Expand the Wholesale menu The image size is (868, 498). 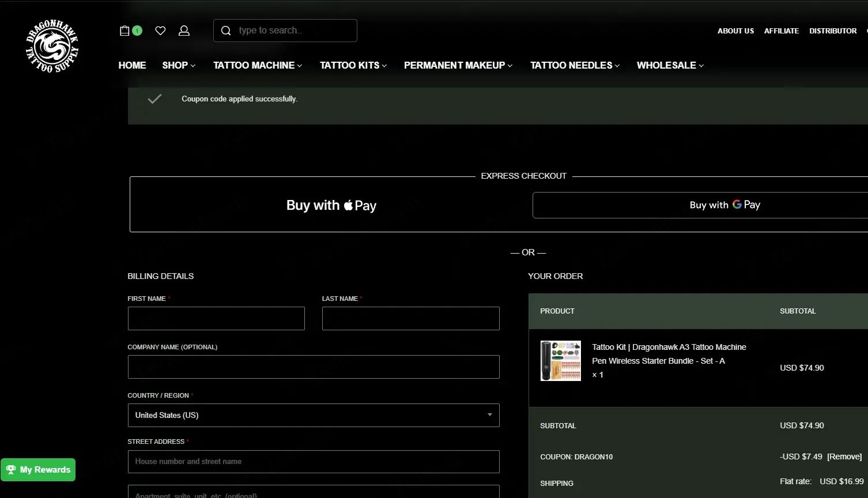click(670, 66)
